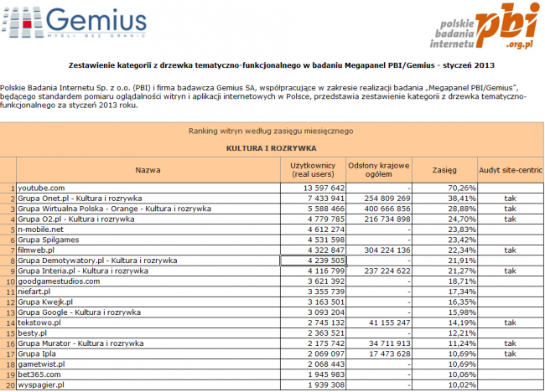Click the youtube.com row name
The height and width of the screenshot is (392, 545).
point(42,188)
